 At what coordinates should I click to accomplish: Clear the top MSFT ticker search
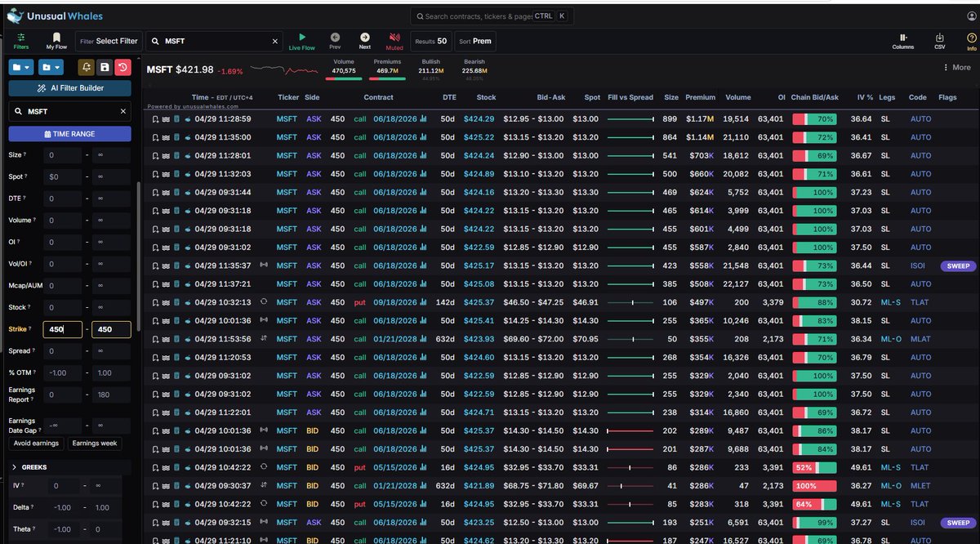coord(274,41)
